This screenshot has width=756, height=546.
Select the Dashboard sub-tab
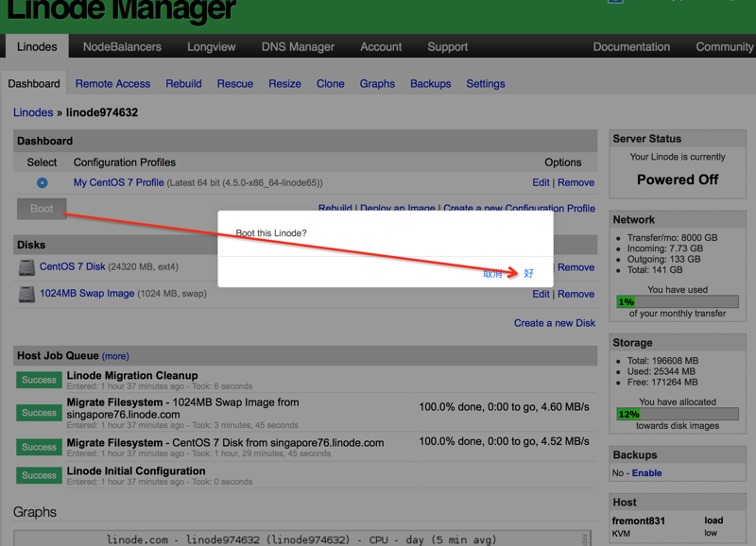click(x=34, y=84)
